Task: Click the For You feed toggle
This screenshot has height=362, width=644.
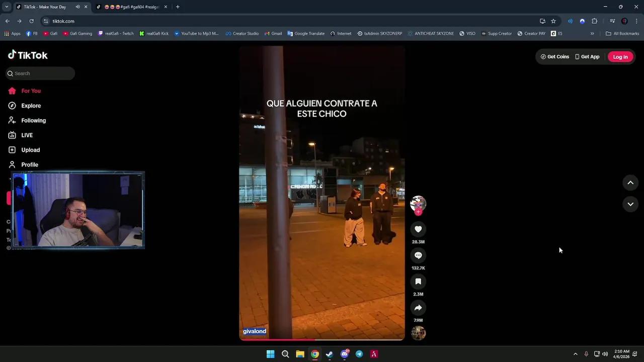Action: point(31,90)
